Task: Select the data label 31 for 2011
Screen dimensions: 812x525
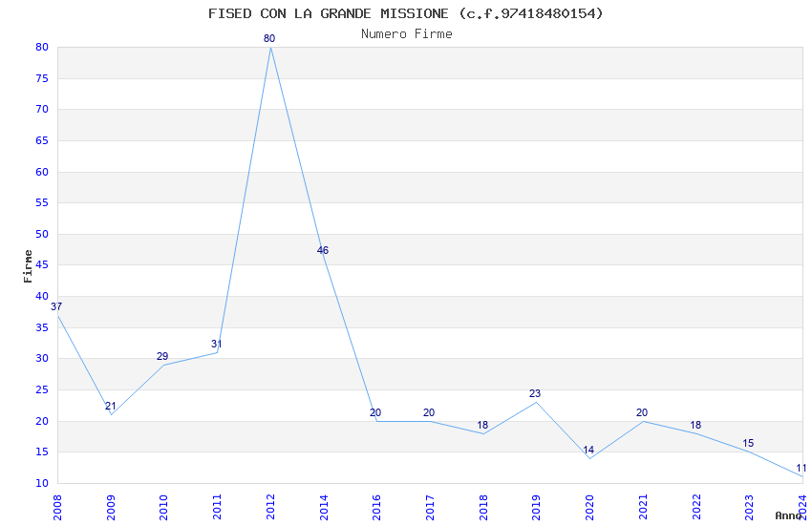Action: (217, 344)
